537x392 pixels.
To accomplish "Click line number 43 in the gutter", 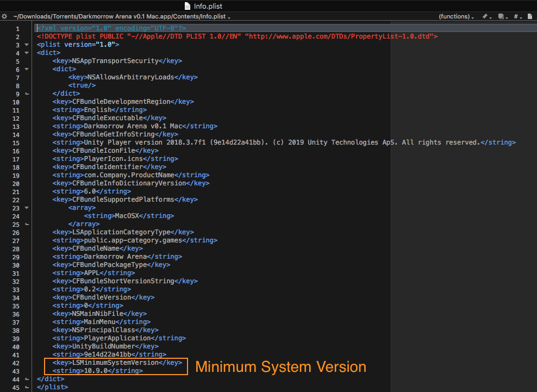I will pyautogui.click(x=16, y=371).
